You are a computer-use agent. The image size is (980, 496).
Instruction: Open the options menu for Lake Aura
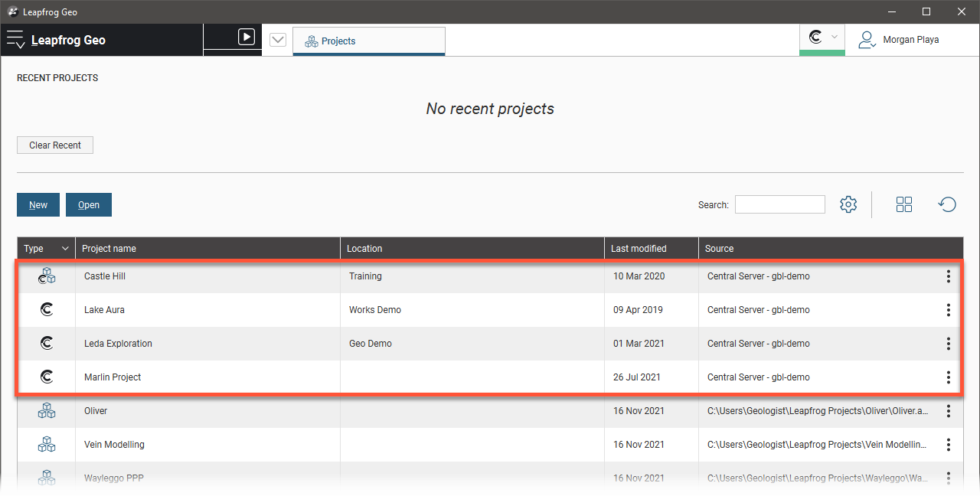tap(948, 310)
